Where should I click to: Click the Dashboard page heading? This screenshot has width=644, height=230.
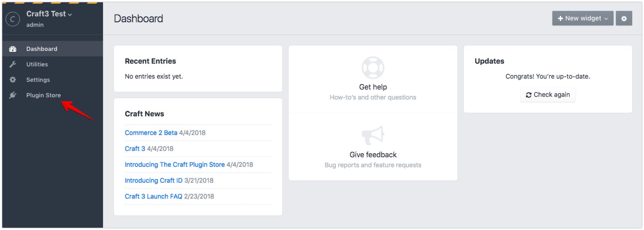click(138, 19)
